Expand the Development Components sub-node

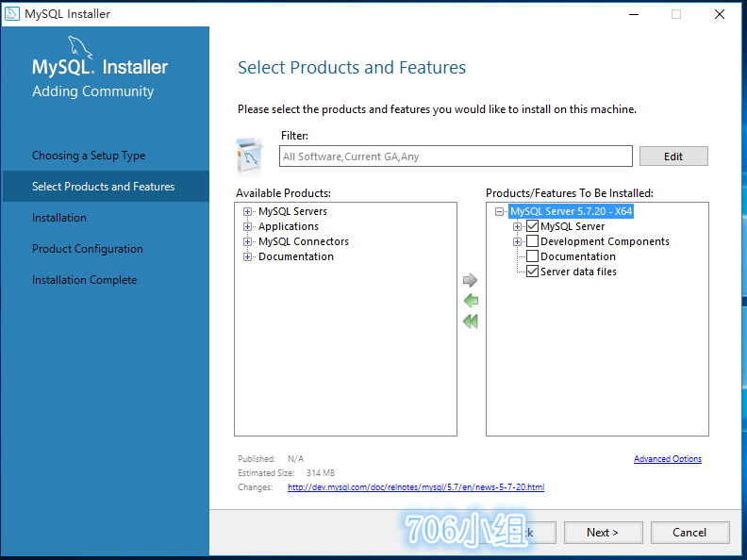pyautogui.click(x=517, y=242)
